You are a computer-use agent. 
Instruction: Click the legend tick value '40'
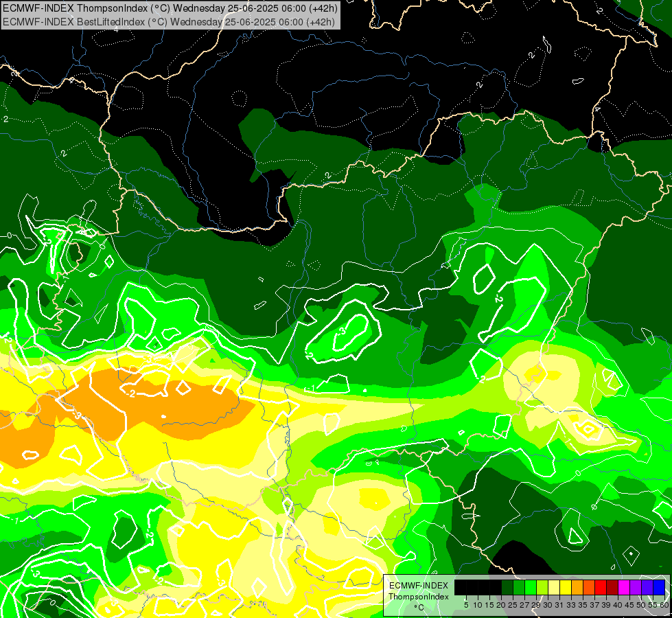click(618, 605)
